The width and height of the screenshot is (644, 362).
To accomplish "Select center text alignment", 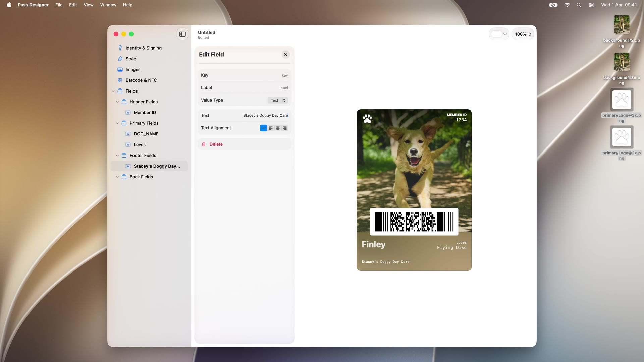I will tap(278, 128).
